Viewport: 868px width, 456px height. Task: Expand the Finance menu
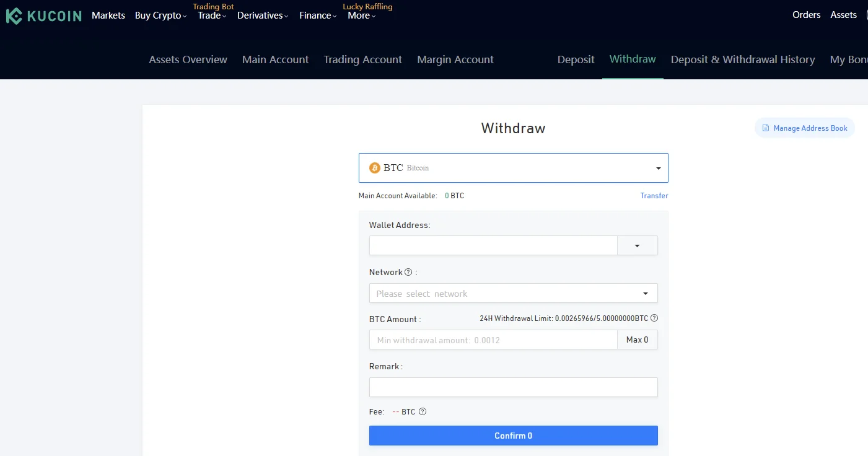[318, 15]
